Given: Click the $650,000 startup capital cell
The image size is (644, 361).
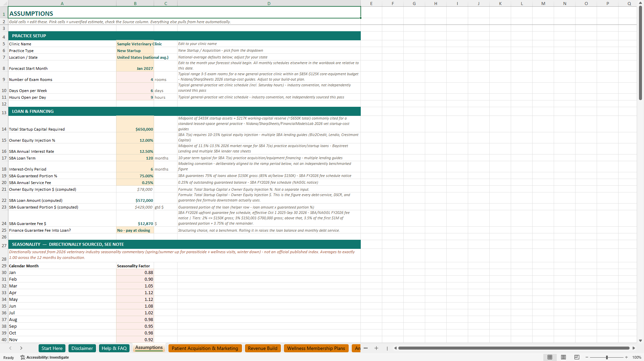Looking at the screenshot, I should (x=135, y=124).
